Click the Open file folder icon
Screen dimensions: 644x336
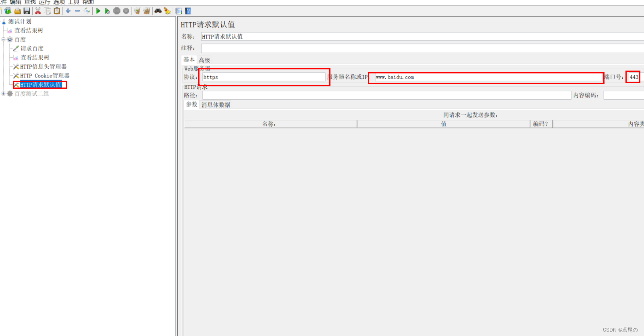click(x=17, y=11)
